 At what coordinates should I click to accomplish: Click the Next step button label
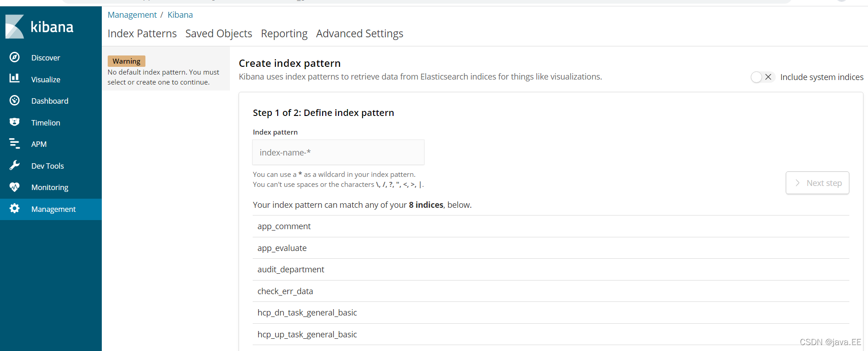(x=824, y=183)
